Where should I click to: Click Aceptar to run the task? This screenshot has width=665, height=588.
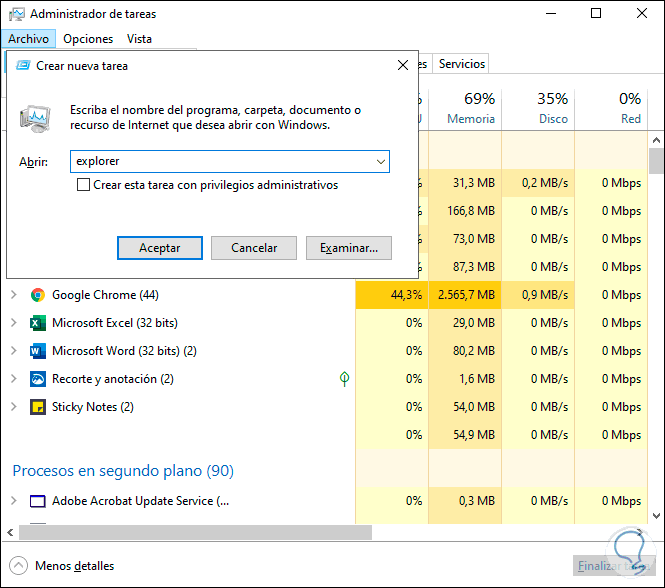pos(159,248)
